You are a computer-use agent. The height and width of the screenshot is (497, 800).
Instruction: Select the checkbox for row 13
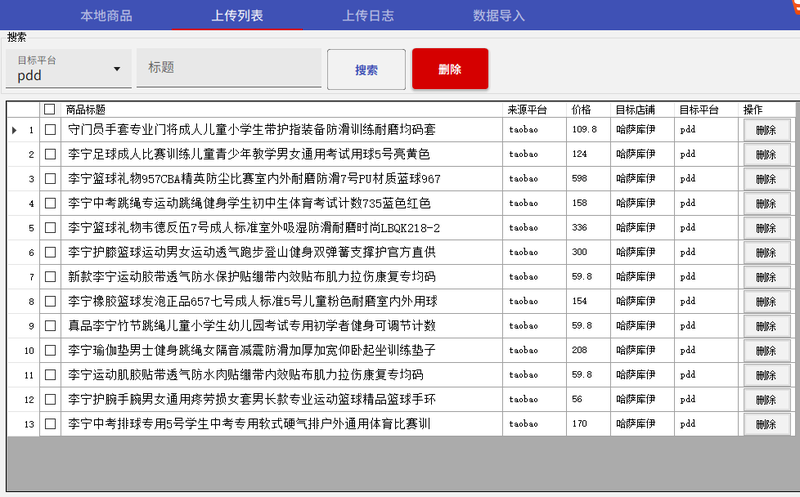pyautogui.click(x=50, y=424)
